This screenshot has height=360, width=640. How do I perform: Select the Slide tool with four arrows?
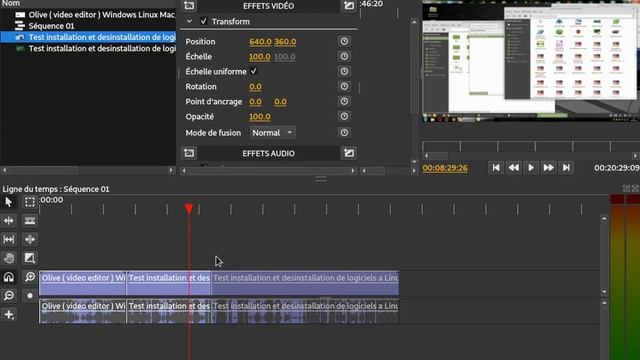tap(30, 239)
